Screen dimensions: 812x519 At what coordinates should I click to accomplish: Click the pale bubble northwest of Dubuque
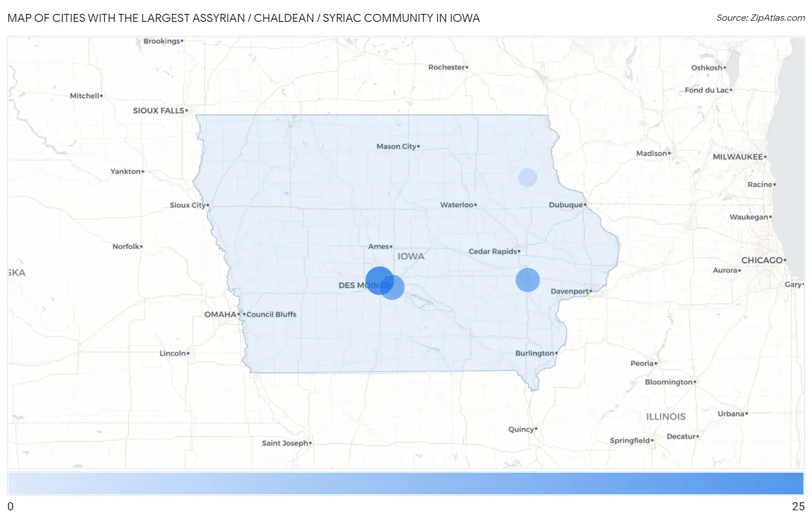pyautogui.click(x=527, y=177)
